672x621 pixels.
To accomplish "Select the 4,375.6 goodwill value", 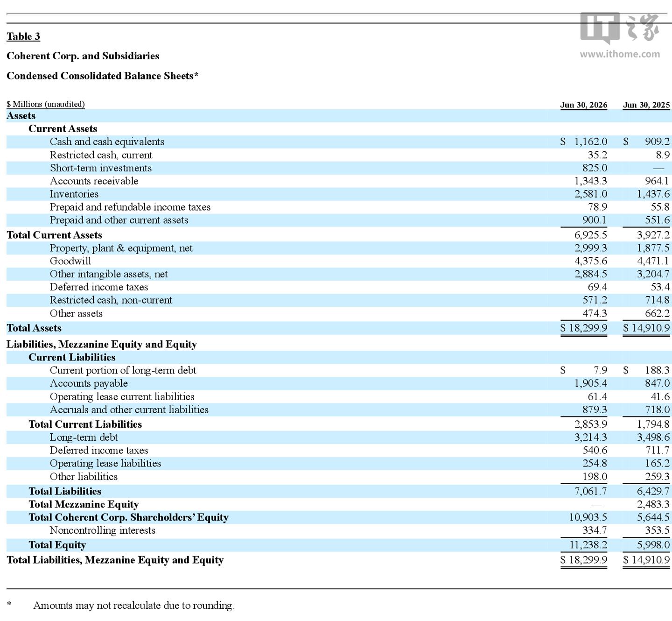I will point(591,261).
